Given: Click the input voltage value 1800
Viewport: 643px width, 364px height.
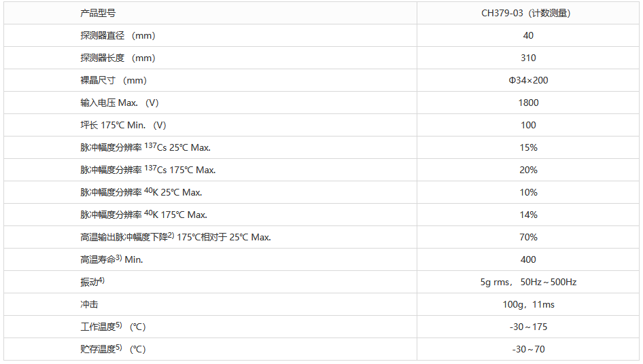Looking at the screenshot, I should click(528, 103).
